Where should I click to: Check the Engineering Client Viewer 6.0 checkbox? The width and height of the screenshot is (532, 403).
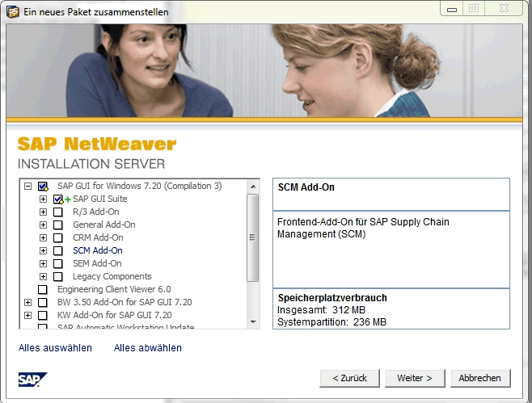43,289
